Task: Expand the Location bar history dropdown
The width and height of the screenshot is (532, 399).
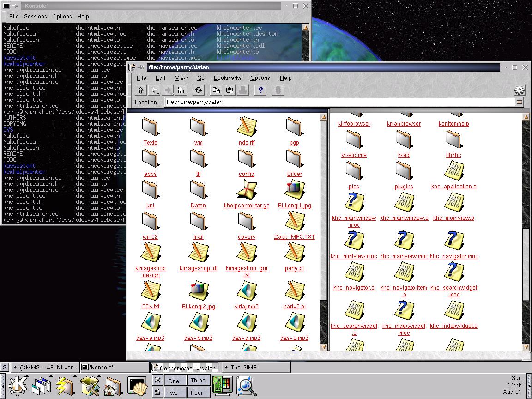Action: point(519,102)
